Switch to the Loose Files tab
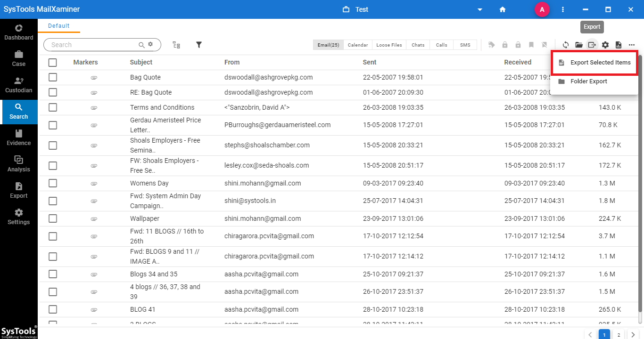 coord(389,45)
